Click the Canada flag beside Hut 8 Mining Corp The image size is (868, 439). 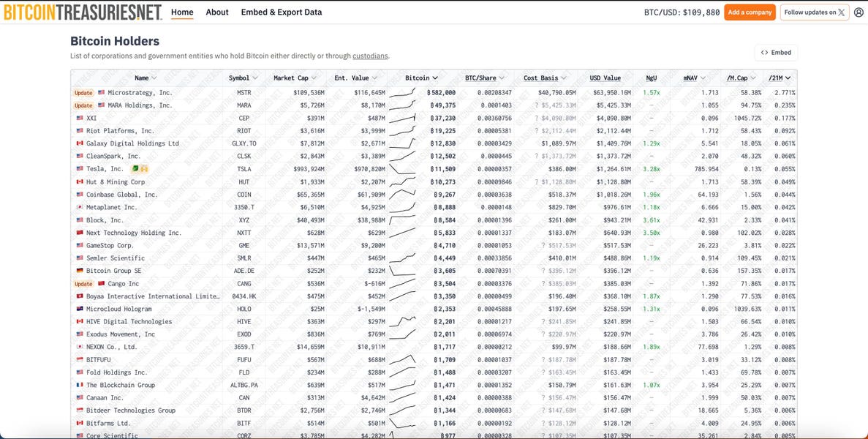tap(80, 181)
